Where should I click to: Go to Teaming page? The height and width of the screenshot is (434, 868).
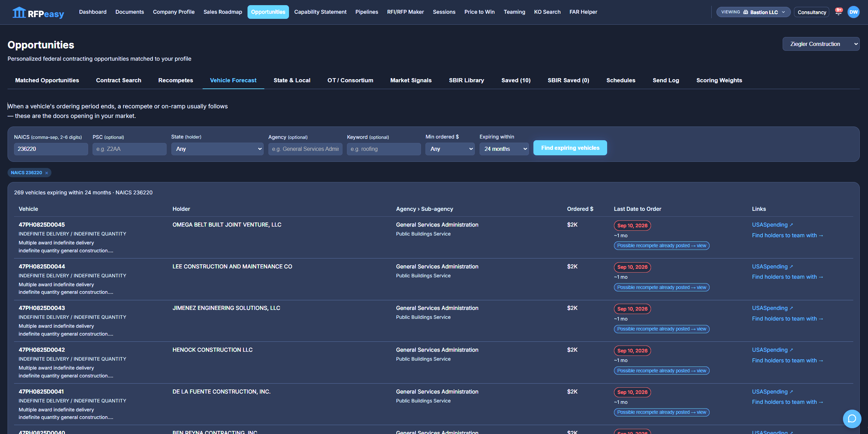point(514,12)
